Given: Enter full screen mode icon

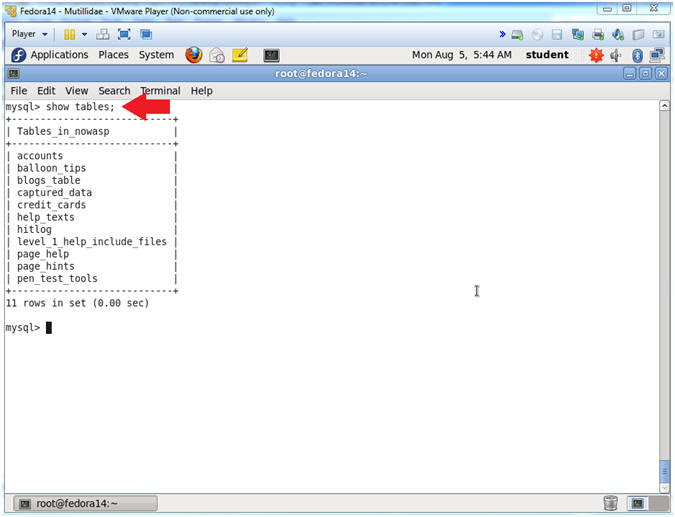Looking at the screenshot, I should click(124, 34).
